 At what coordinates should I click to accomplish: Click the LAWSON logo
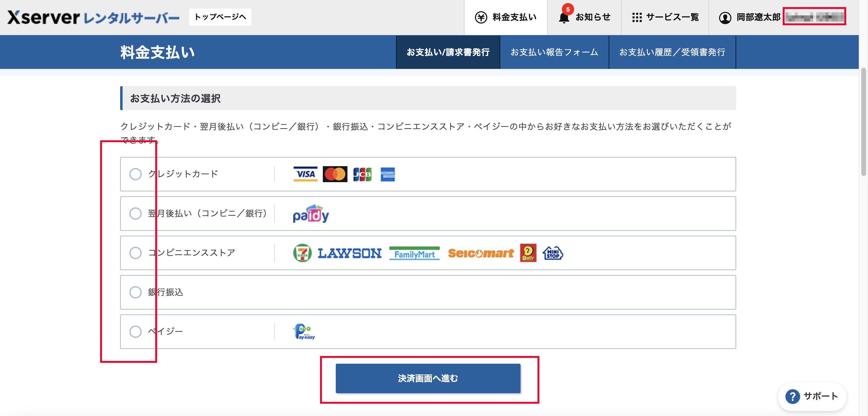coord(349,253)
